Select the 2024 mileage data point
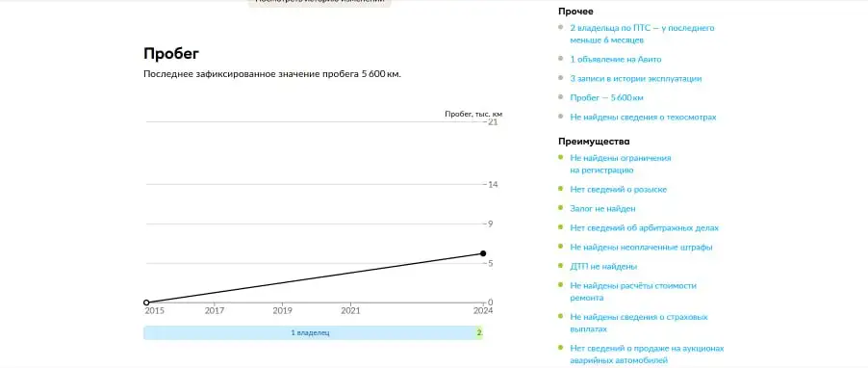The image size is (868, 368). (483, 253)
